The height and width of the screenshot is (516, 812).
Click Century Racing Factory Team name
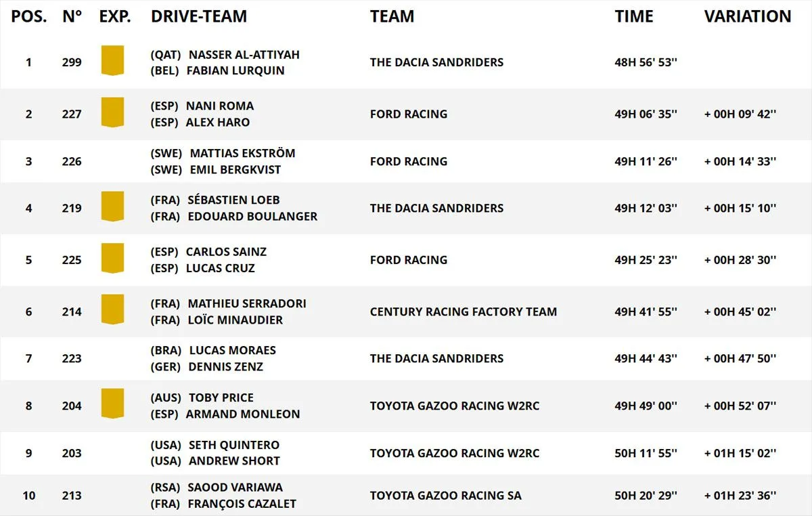[x=463, y=312]
